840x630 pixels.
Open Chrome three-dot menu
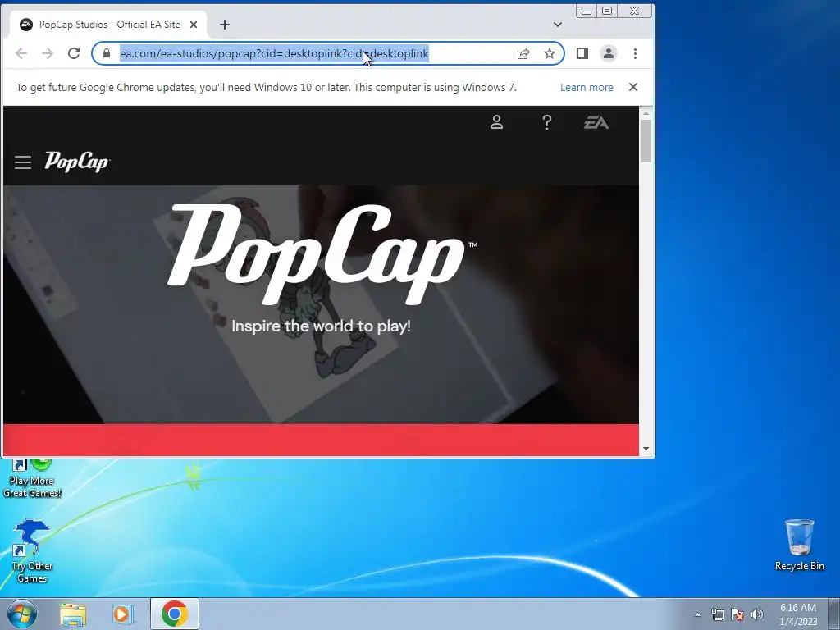coord(636,53)
